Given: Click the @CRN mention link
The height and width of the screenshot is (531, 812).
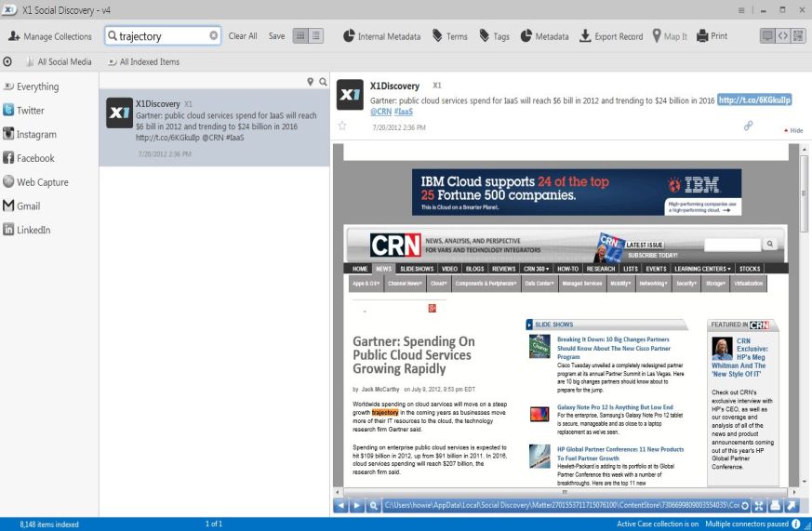Looking at the screenshot, I should 380,112.
